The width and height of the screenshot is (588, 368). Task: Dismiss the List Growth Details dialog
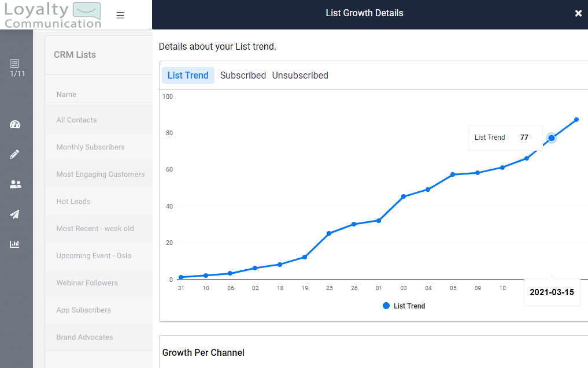click(578, 13)
